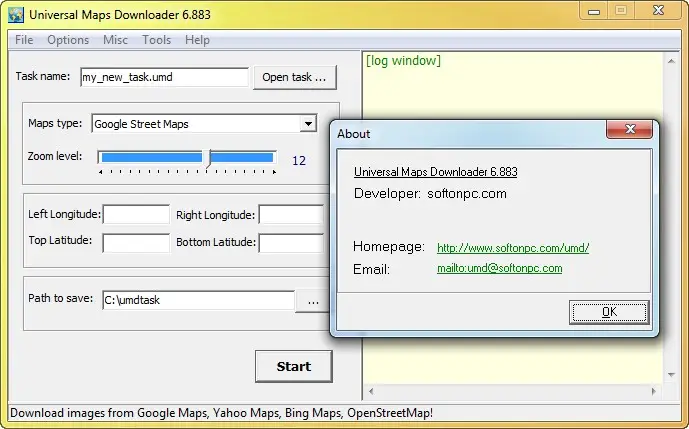Close the Universal Maps Downloader main window

658,11
